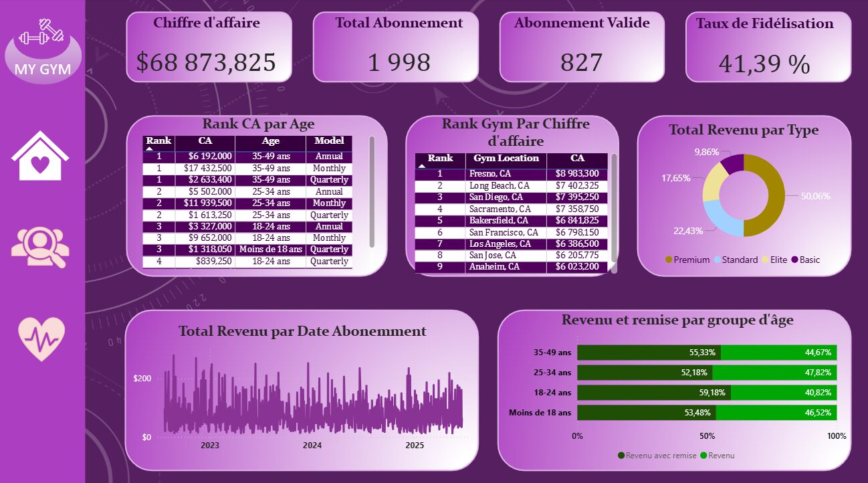
Task: Sort by the Gym Location column header
Action: point(506,159)
